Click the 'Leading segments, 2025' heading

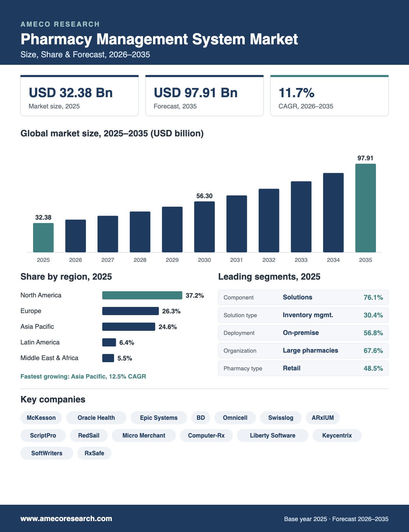tap(269, 277)
